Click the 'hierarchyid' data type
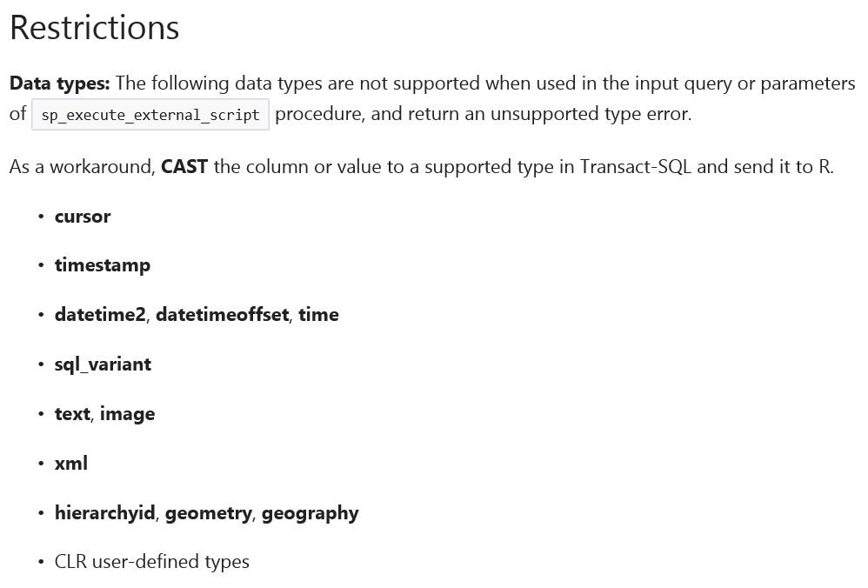 (x=105, y=513)
